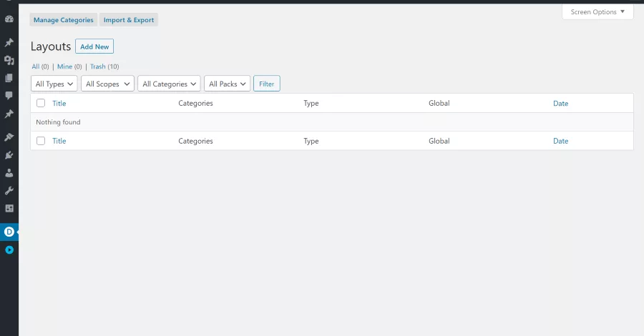This screenshot has height=336, width=644.
Task: Tick select-all checkbox in table header
Action: click(41, 103)
